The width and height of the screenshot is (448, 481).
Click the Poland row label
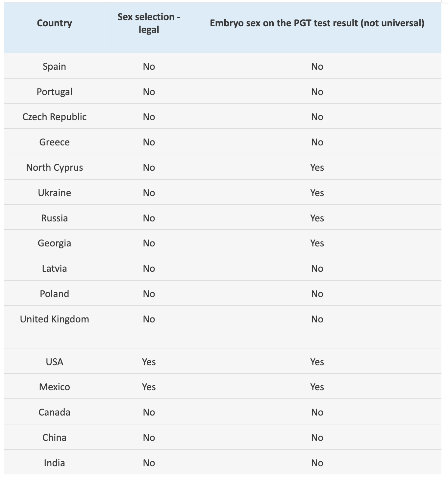54,294
